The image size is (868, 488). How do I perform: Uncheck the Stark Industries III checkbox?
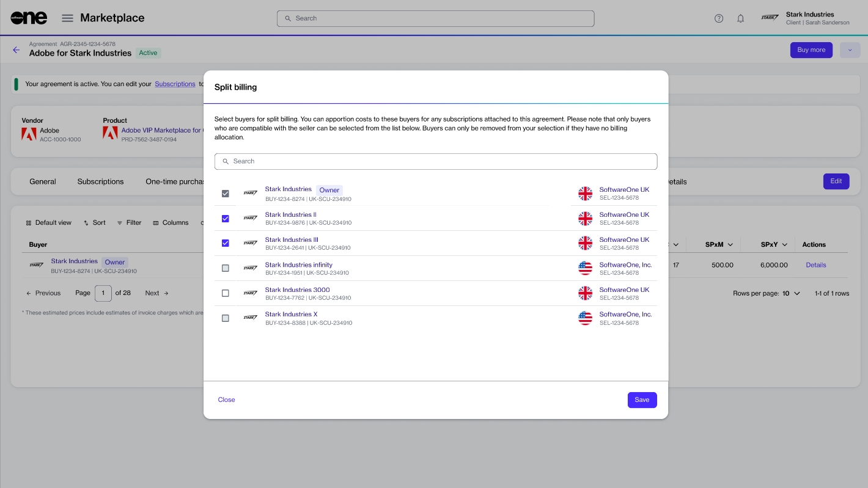point(226,243)
